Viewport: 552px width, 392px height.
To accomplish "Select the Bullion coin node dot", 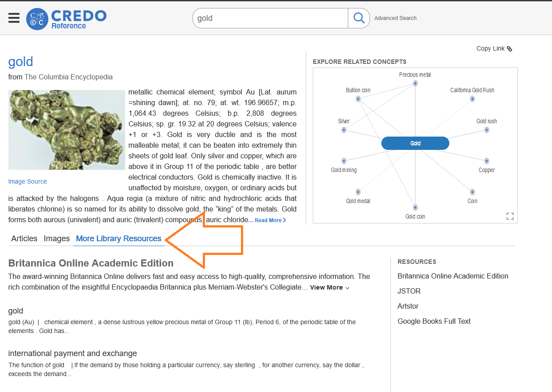I will 358,99.
